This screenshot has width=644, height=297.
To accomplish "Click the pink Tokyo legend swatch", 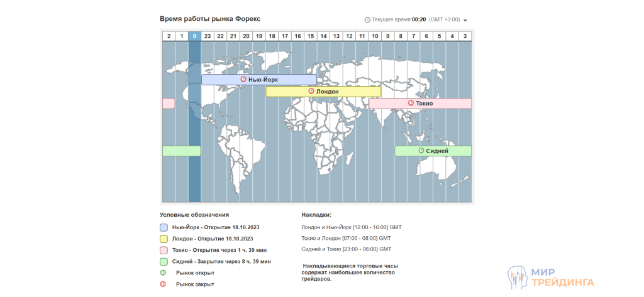I will click(164, 250).
